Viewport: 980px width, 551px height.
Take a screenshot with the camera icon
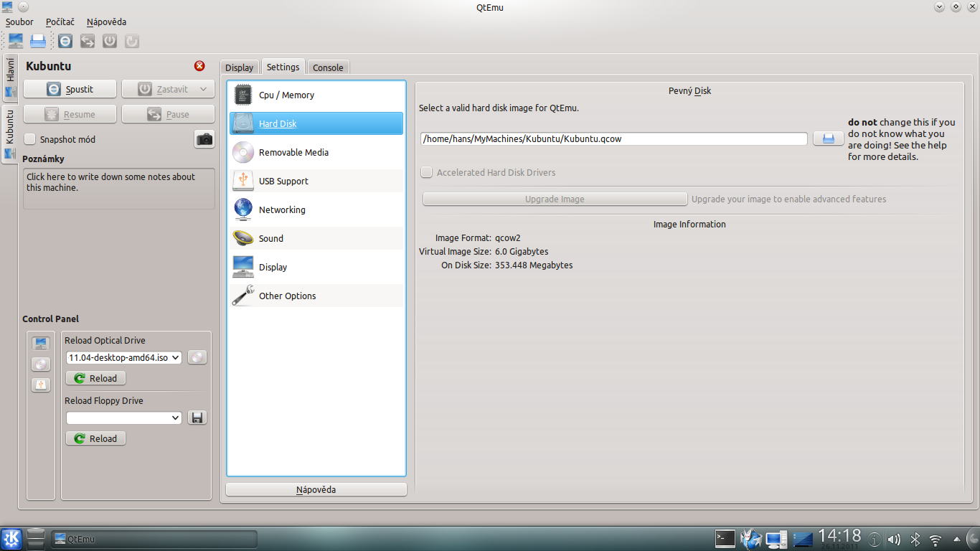coord(204,139)
